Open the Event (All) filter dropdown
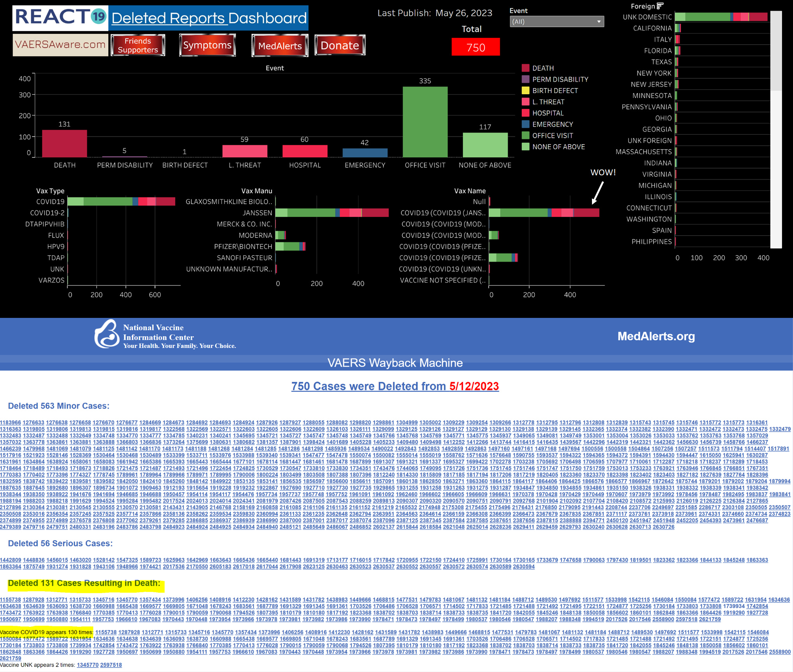Image resolution: width=793 pixels, height=672 pixels. point(556,21)
